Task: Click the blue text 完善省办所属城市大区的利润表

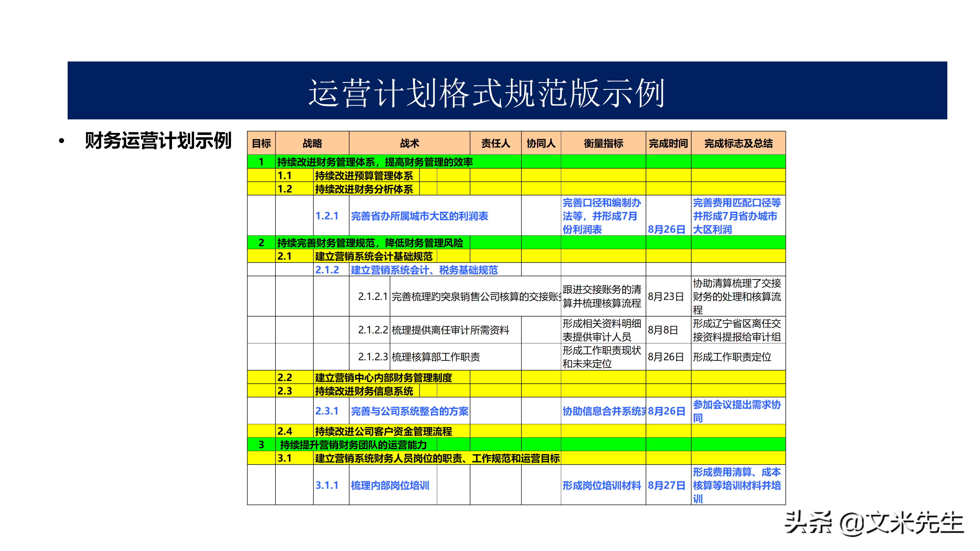Action: [x=419, y=216]
